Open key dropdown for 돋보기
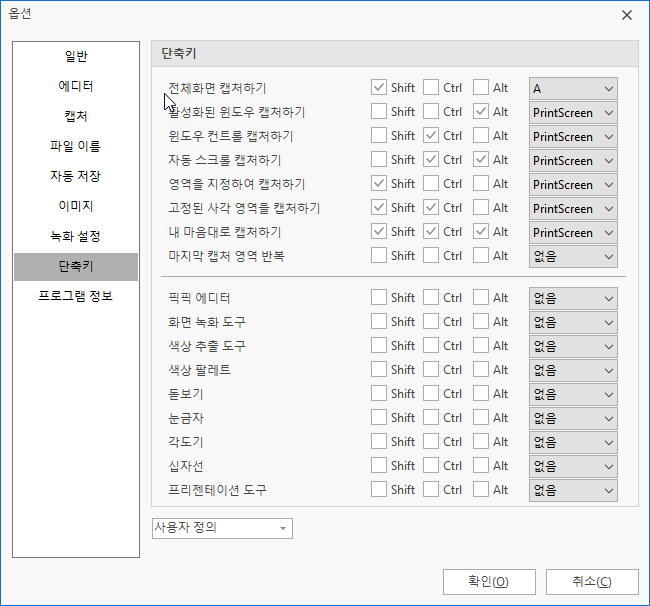Screen dimensions: 650x606 click(573, 395)
